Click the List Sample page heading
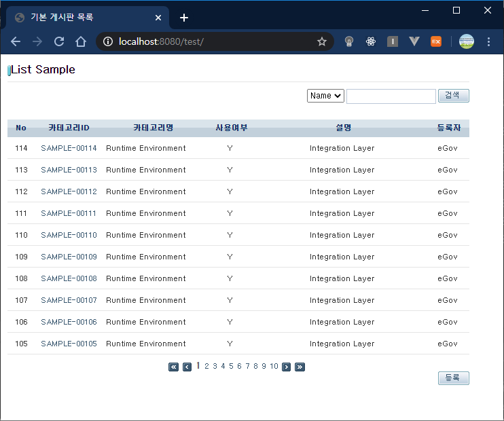Image resolution: width=504 pixels, height=421 pixels. 43,69
